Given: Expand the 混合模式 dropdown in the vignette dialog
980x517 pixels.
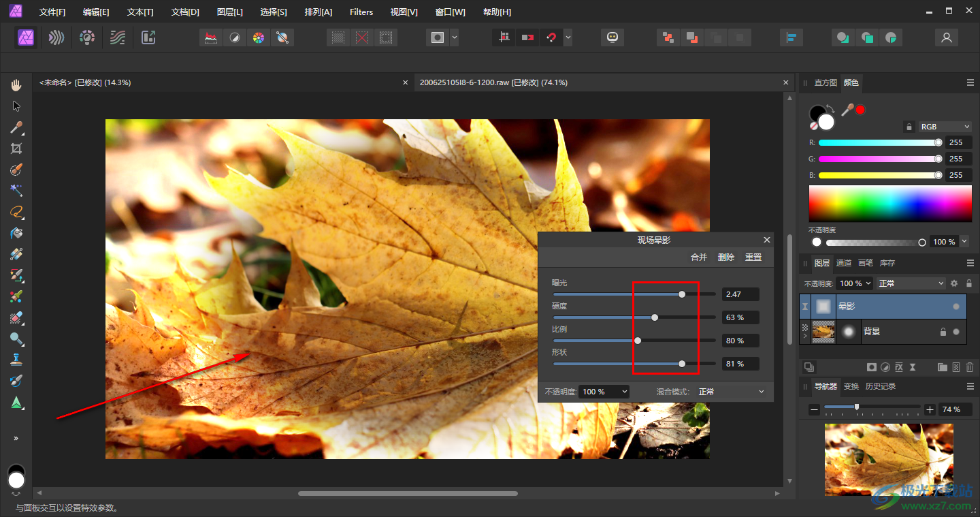Looking at the screenshot, I should (x=732, y=392).
